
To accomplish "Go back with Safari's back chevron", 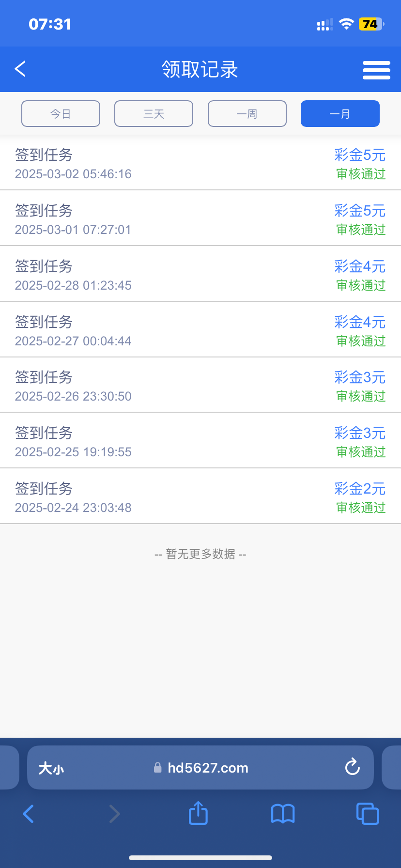I will click(x=29, y=814).
